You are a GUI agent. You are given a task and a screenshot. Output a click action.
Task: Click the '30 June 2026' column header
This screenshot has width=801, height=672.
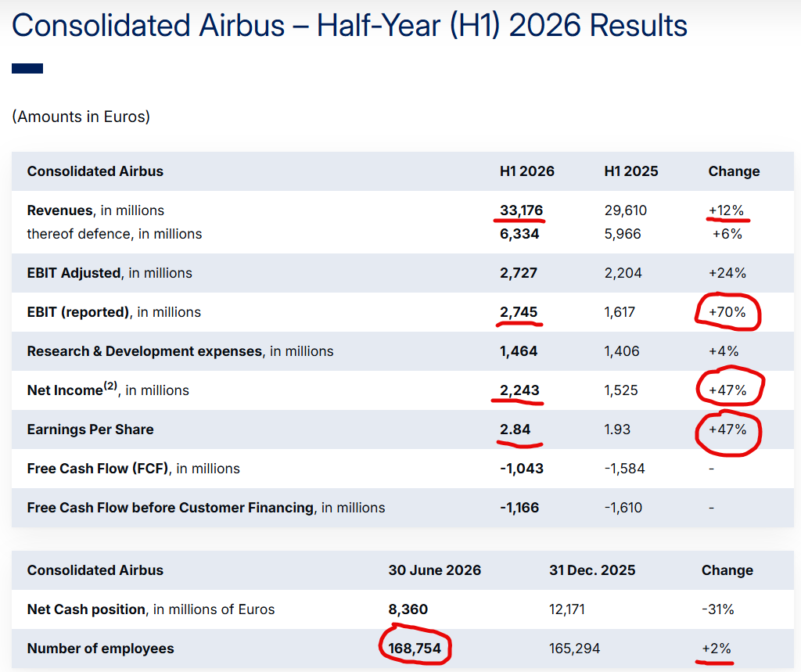tap(435, 570)
